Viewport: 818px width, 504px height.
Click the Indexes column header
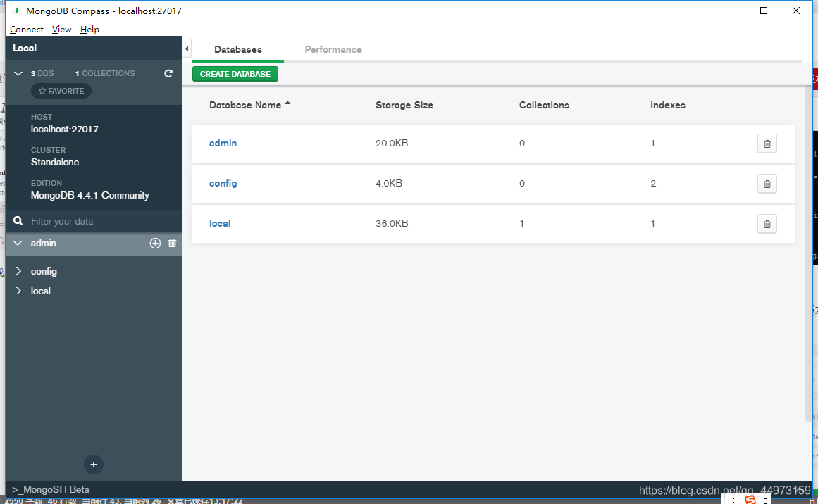(x=668, y=106)
